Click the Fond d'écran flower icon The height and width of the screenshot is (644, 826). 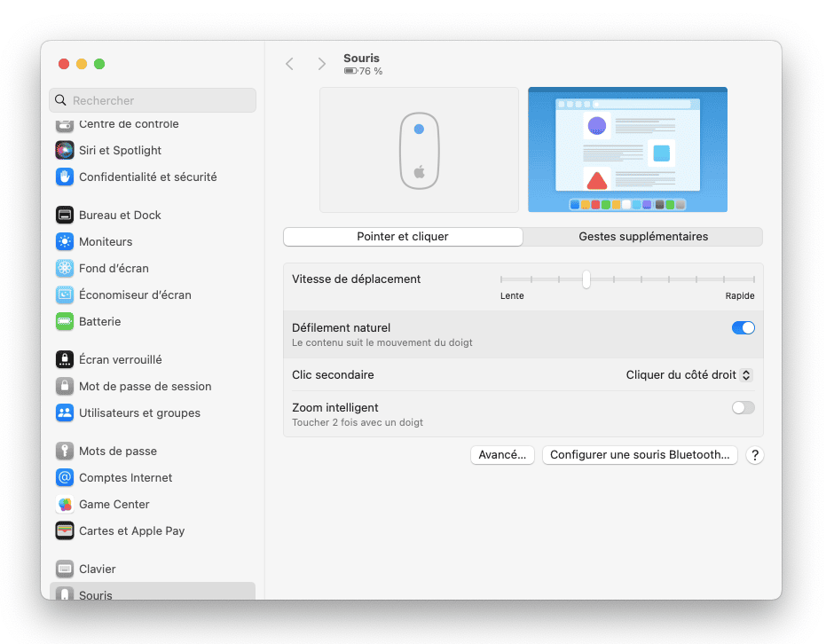click(65, 268)
